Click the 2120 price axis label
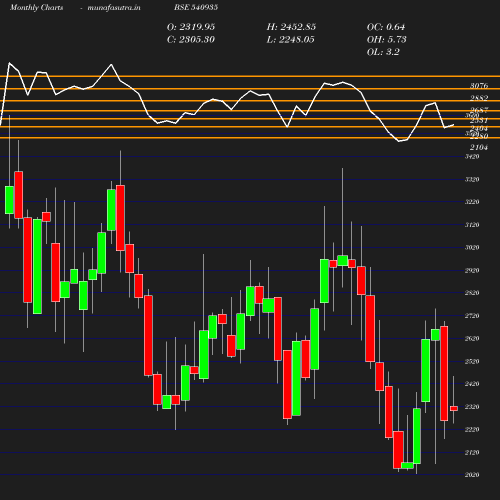The height and width of the screenshot is (500, 500). [472, 453]
